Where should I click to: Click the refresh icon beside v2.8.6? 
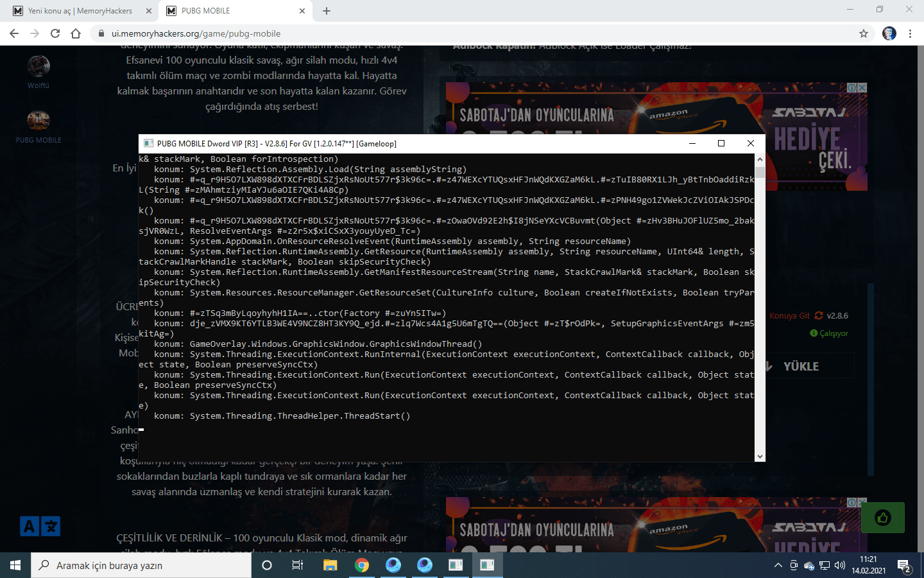(819, 316)
